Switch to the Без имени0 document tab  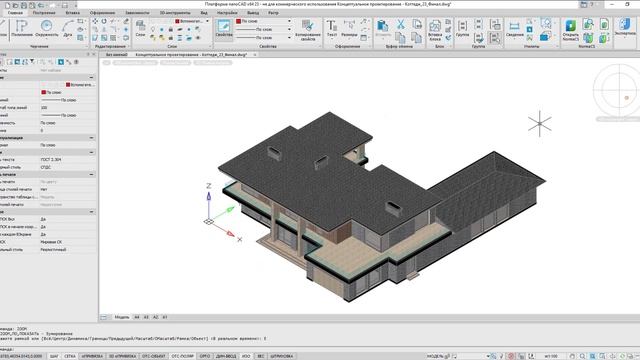pyautogui.click(x=117, y=55)
